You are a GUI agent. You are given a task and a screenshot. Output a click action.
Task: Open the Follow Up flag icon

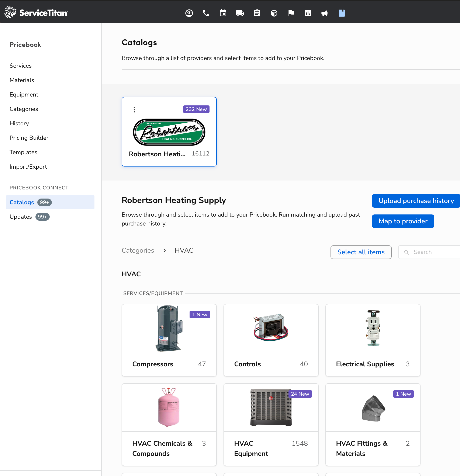click(x=291, y=13)
